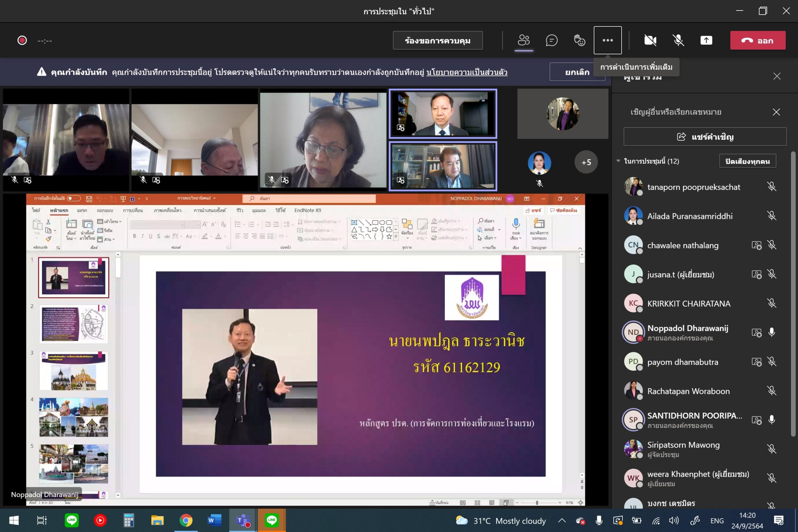This screenshot has height=532, width=798.
Task: Leave the meeting with red ออก button
Action: click(x=758, y=40)
